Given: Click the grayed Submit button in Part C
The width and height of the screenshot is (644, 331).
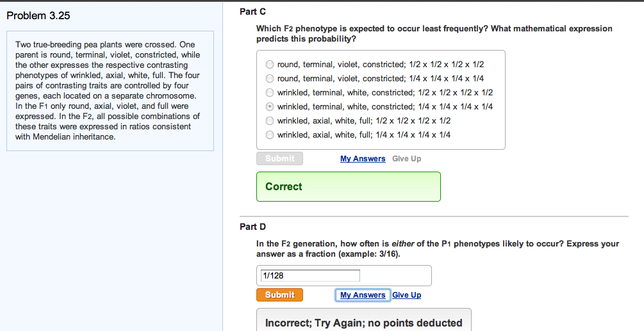Looking at the screenshot, I should point(279,158).
